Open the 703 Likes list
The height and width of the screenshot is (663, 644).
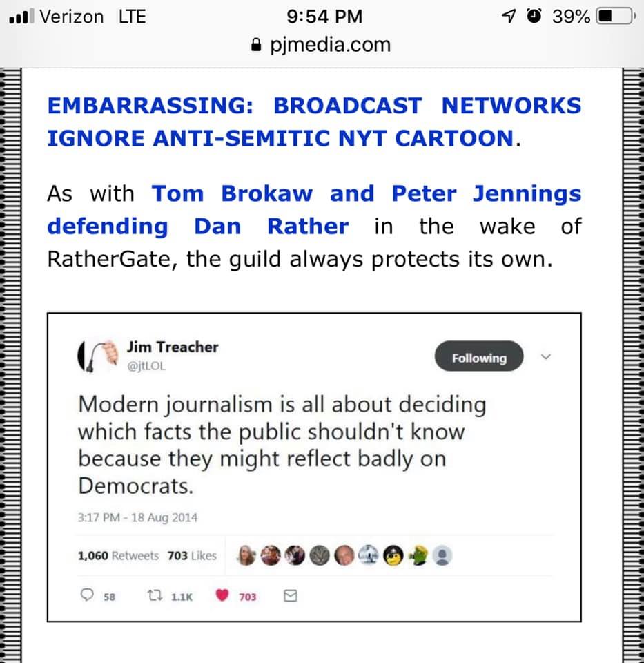click(192, 555)
